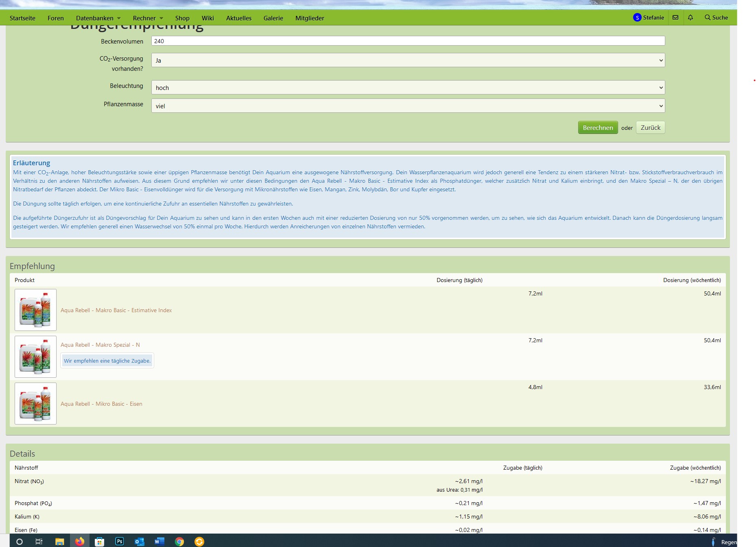Image resolution: width=756 pixels, height=547 pixels.
Task: Expand the Datenbanken menu
Action: tap(98, 18)
